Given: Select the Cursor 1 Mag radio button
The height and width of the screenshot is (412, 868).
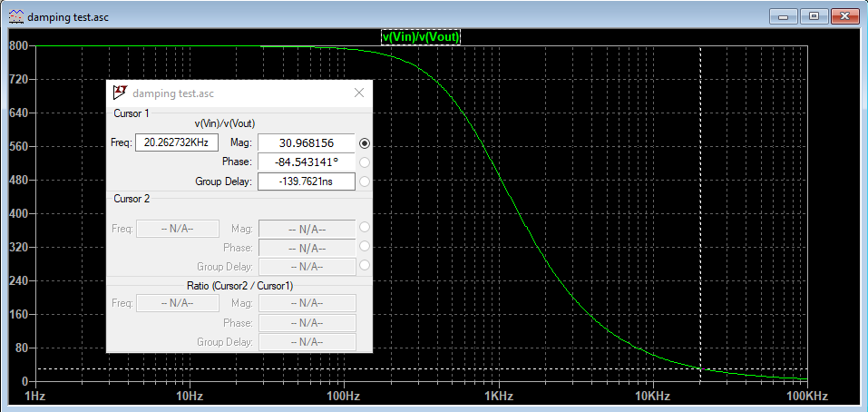Looking at the screenshot, I should pos(365,143).
